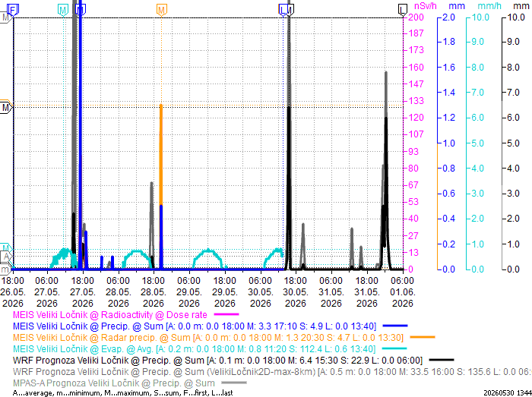The image size is (532, 397).
Task: Select the blue L last-value marker at top
Action: click(x=283, y=10)
